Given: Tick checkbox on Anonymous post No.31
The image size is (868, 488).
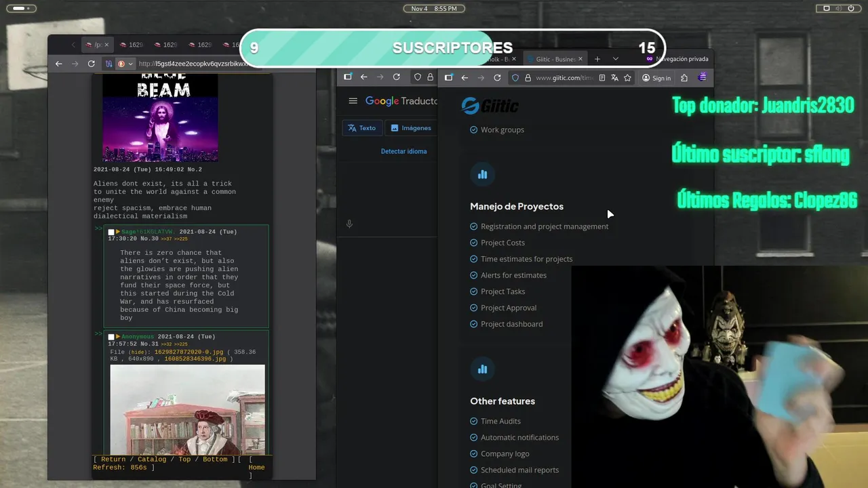Looking at the screenshot, I should (x=111, y=337).
